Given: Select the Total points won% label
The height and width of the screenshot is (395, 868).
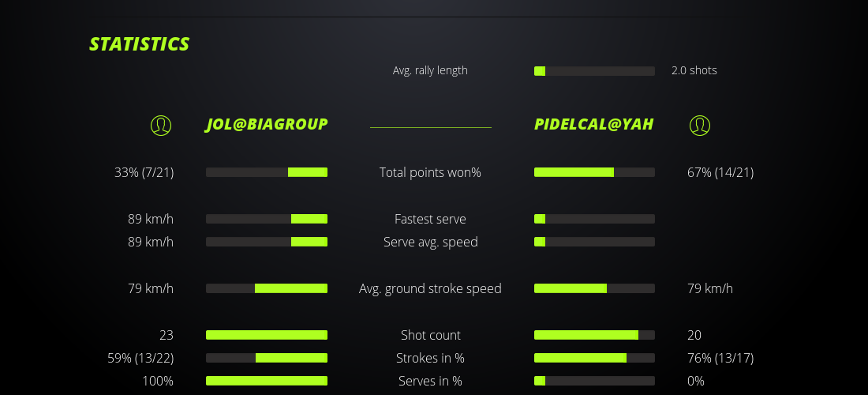Looking at the screenshot, I should click(x=430, y=172).
